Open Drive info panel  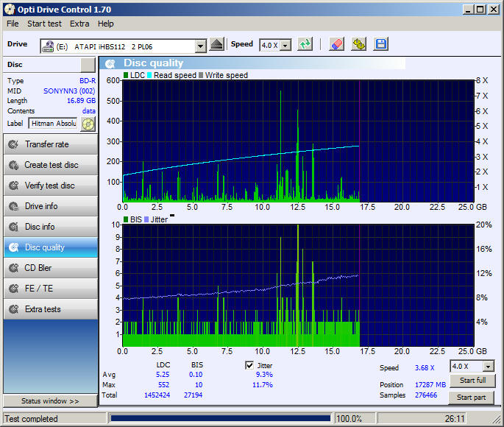(x=51, y=206)
